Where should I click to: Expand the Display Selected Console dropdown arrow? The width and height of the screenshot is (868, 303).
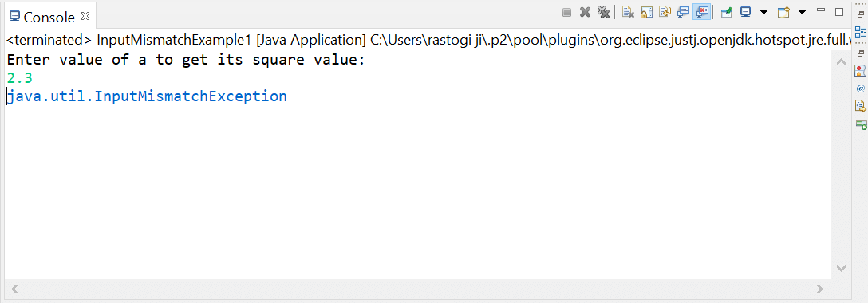[x=764, y=12]
